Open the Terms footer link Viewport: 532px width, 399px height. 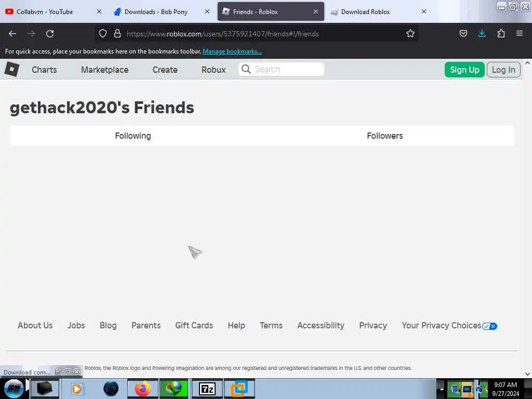[271, 325]
